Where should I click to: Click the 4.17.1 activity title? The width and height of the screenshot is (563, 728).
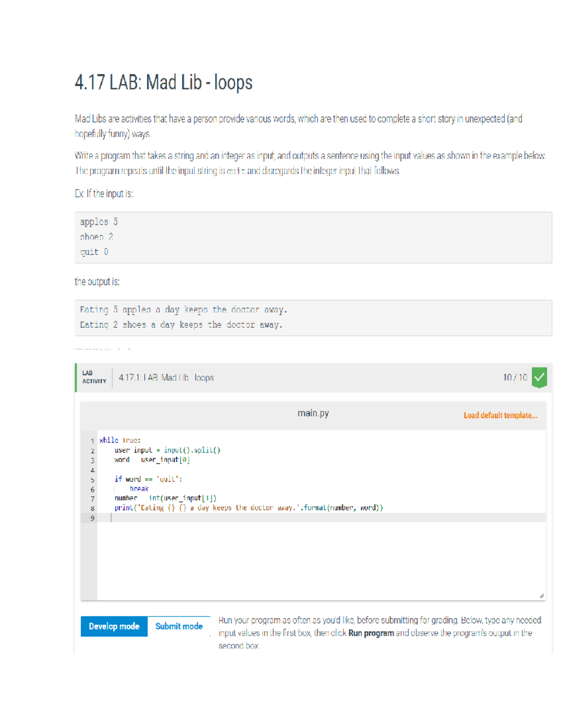point(166,377)
